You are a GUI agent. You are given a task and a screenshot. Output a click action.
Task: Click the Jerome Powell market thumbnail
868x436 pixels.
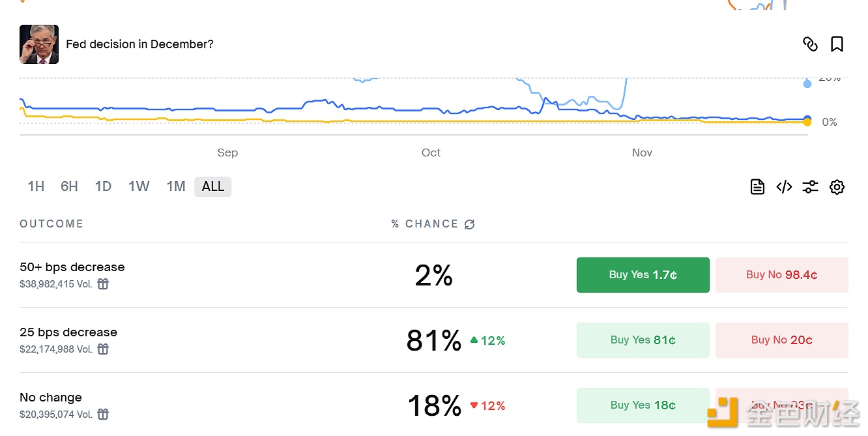(x=38, y=44)
